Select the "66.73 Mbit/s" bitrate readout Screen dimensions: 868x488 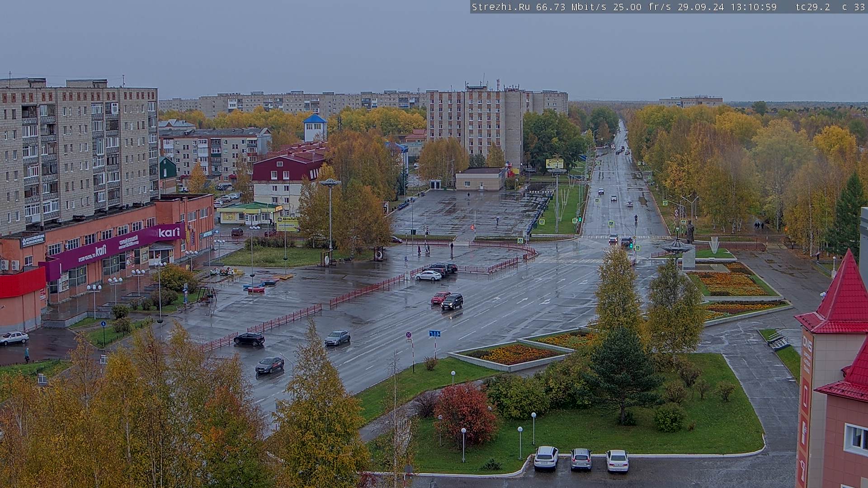(571, 7)
